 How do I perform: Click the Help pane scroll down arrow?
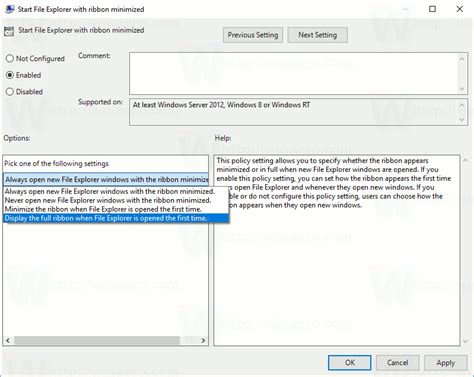click(x=465, y=341)
